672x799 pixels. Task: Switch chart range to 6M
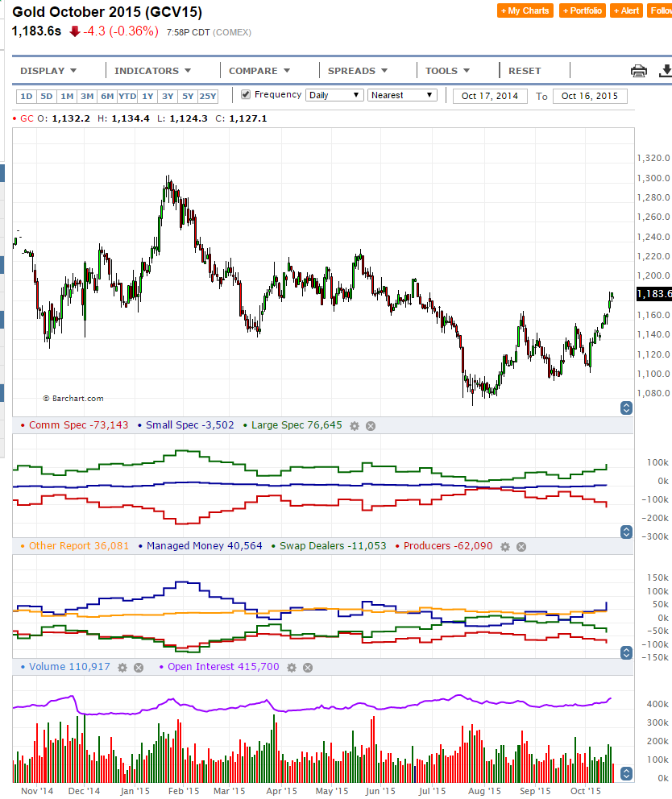point(107,96)
